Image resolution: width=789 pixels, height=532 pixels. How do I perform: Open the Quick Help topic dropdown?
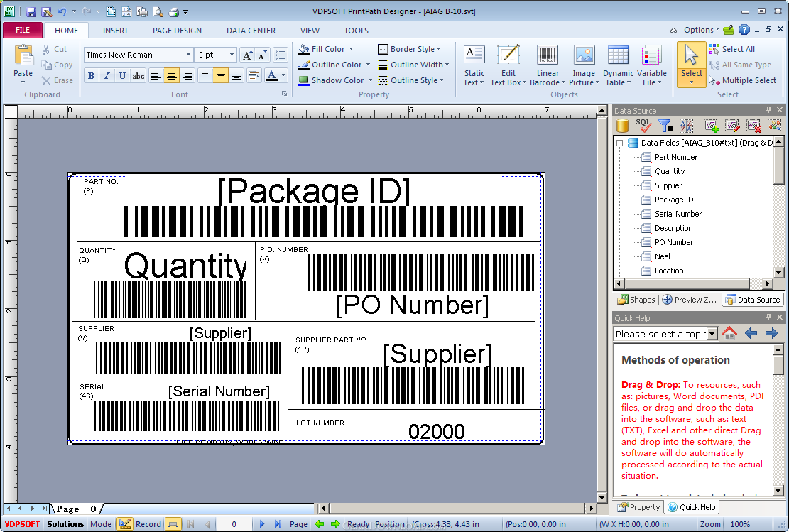pos(712,334)
